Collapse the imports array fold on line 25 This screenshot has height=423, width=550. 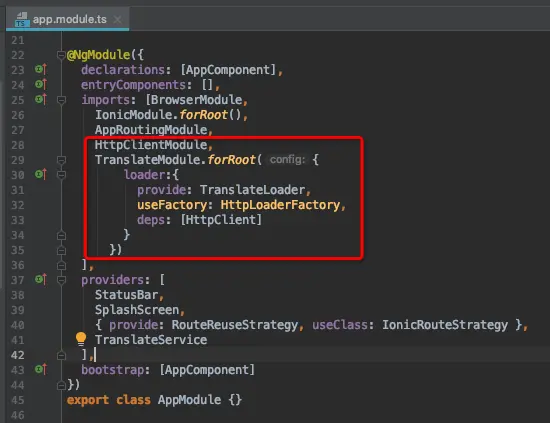pos(61,100)
